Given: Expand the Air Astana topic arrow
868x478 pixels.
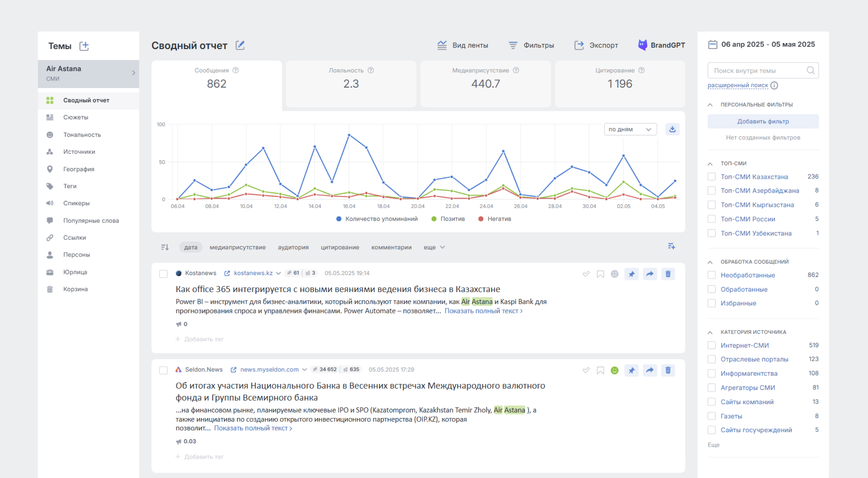Looking at the screenshot, I should click(x=133, y=73).
